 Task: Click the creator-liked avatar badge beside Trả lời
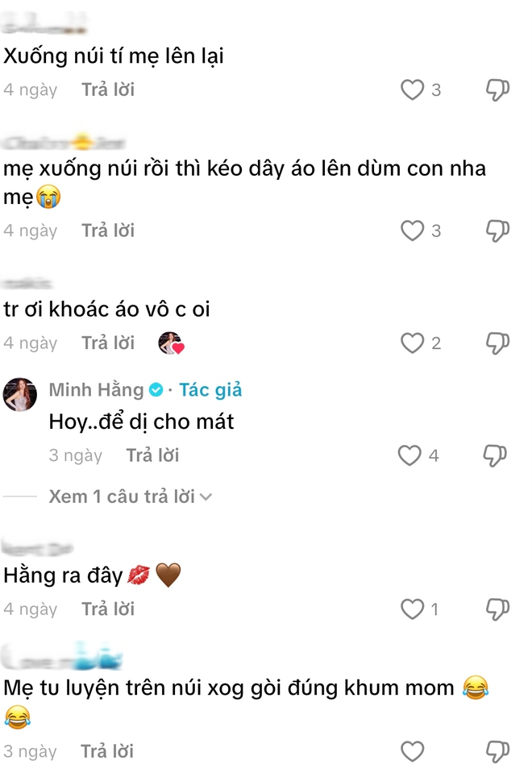tap(171, 343)
